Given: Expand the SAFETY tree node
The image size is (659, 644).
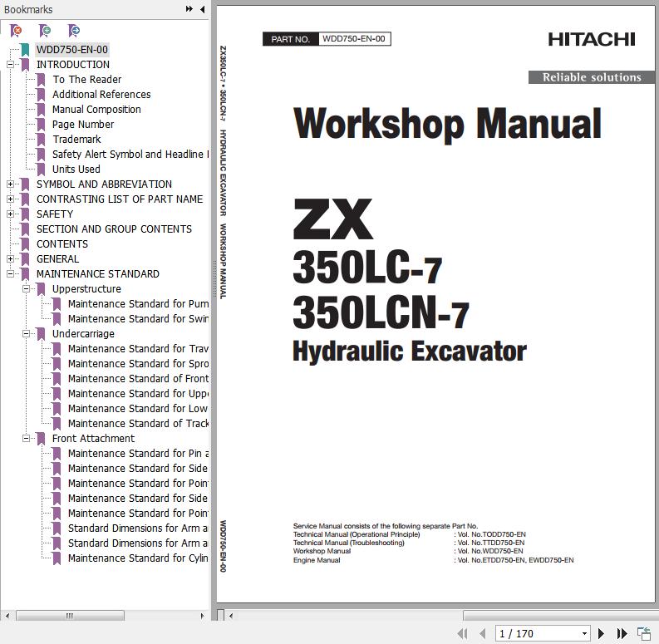Looking at the screenshot, I should coord(10,214).
